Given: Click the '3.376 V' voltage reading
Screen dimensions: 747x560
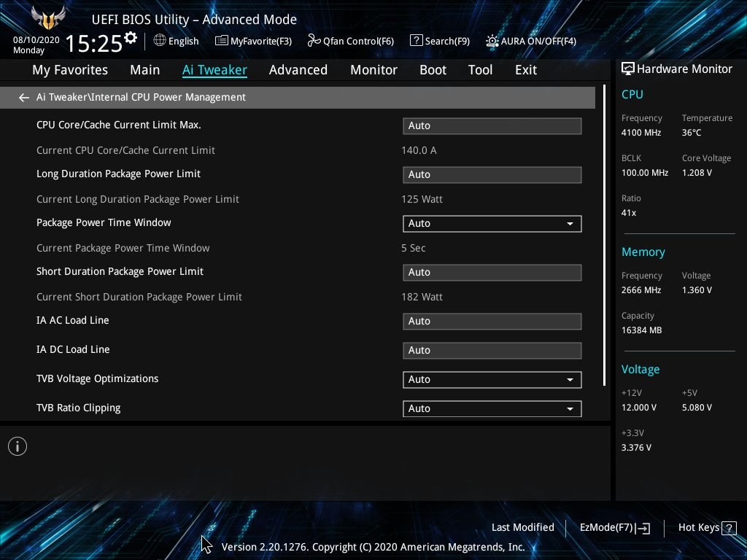Looking at the screenshot, I should point(636,448).
